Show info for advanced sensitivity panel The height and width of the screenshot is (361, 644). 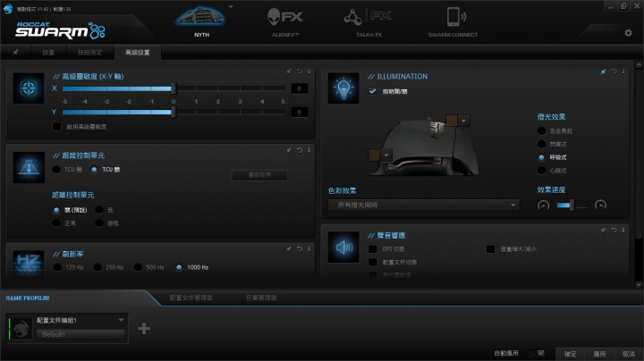click(309, 71)
